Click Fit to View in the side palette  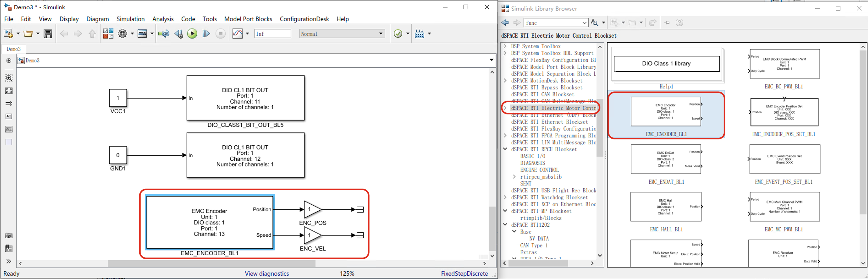9,91
